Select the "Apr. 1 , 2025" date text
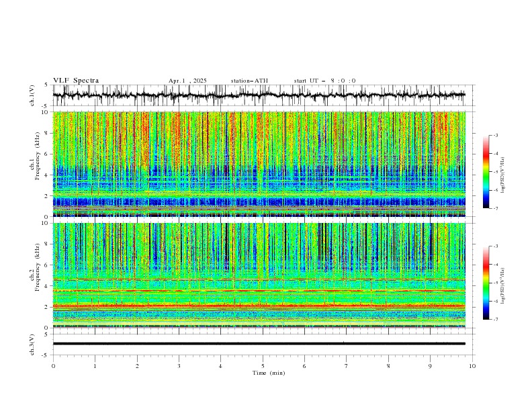The height and width of the screenshot is (411, 532). tap(187, 81)
